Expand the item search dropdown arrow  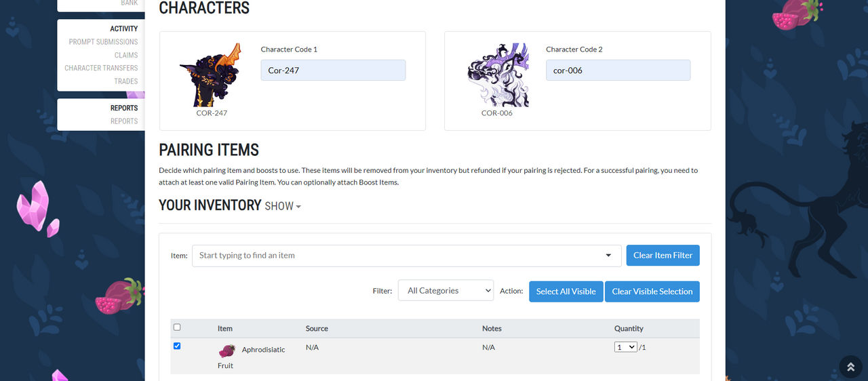608,256
